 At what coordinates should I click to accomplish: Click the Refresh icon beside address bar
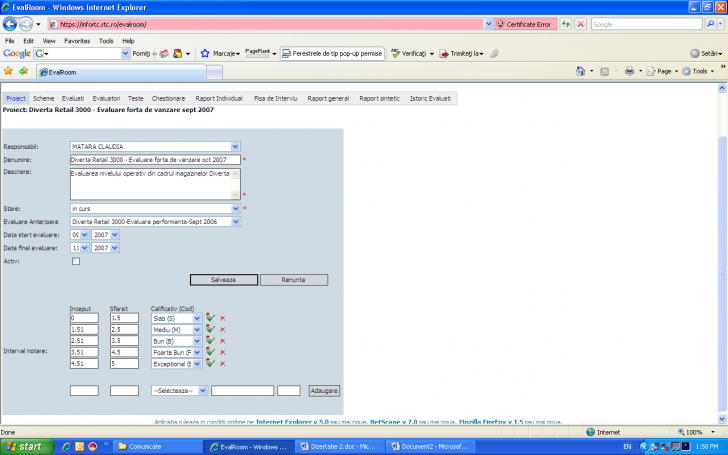566,23
